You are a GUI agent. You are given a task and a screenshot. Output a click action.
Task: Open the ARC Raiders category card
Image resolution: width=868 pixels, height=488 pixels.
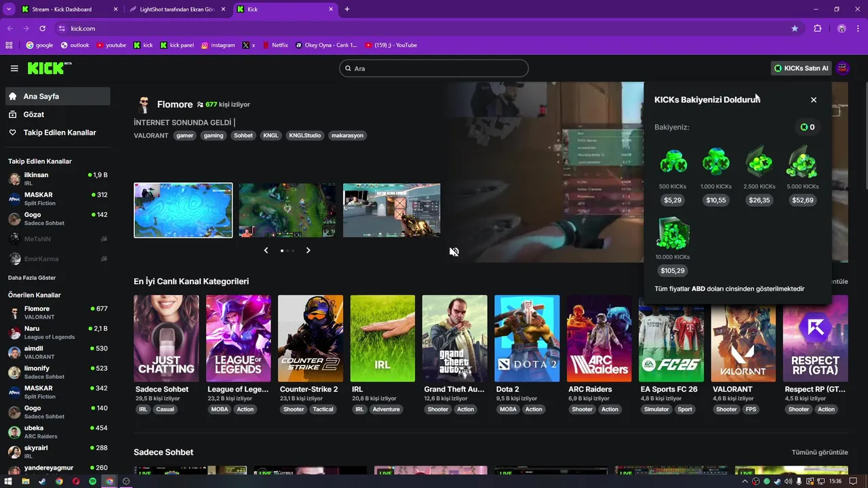tap(599, 338)
